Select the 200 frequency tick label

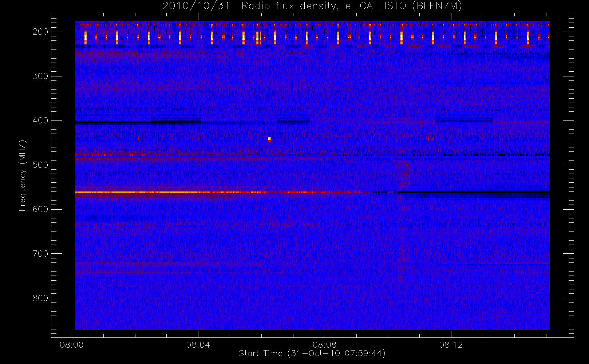point(40,32)
